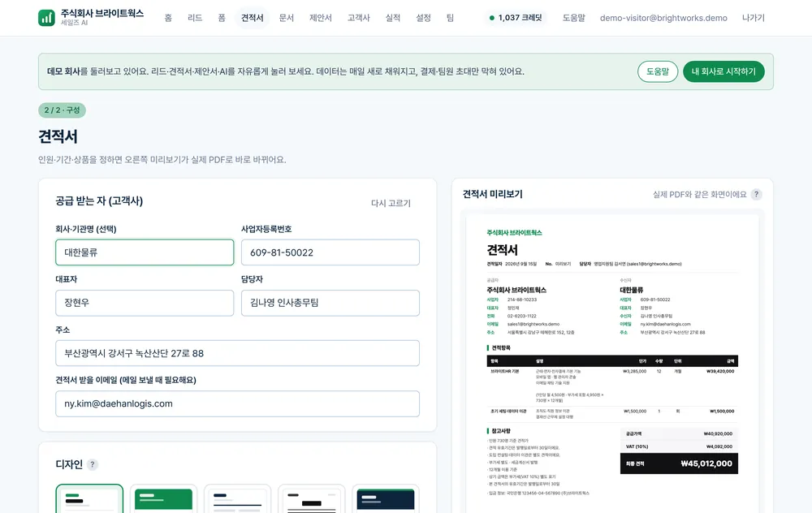Image resolution: width=812 pixels, height=513 pixels.
Task: Click 다시 고르기 link
Action: click(x=391, y=203)
